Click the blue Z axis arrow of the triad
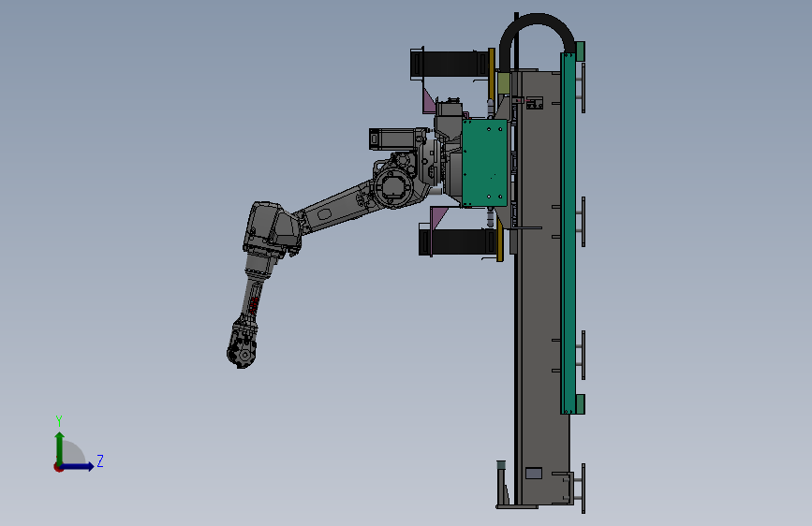This screenshot has height=526, width=812. click(x=78, y=466)
